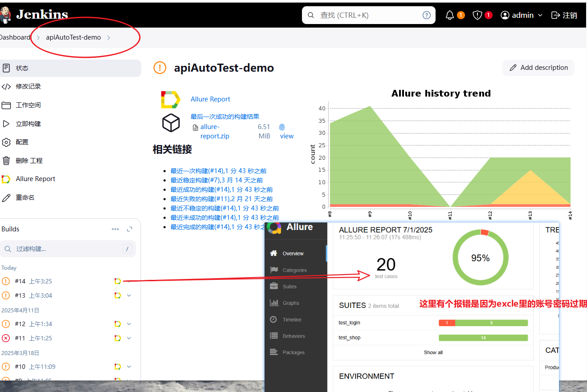Open 工作空间 in the sidebar

click(x=70, y=105)
